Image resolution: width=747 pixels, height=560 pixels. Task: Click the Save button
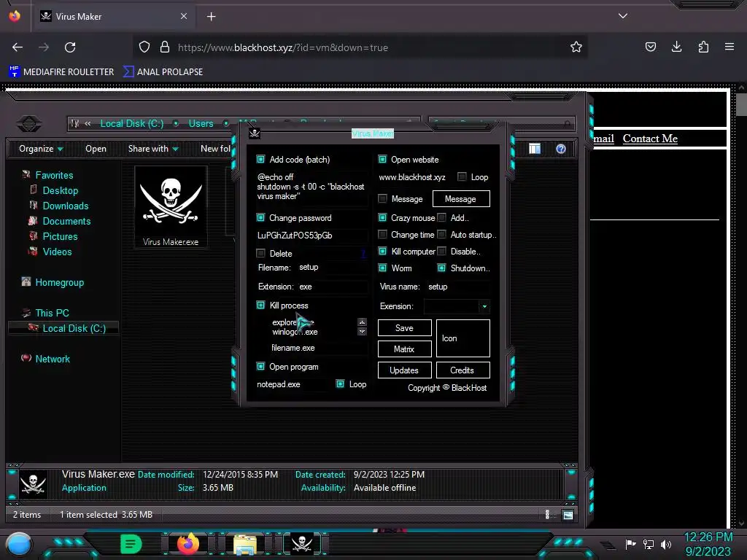coord(404,328)
